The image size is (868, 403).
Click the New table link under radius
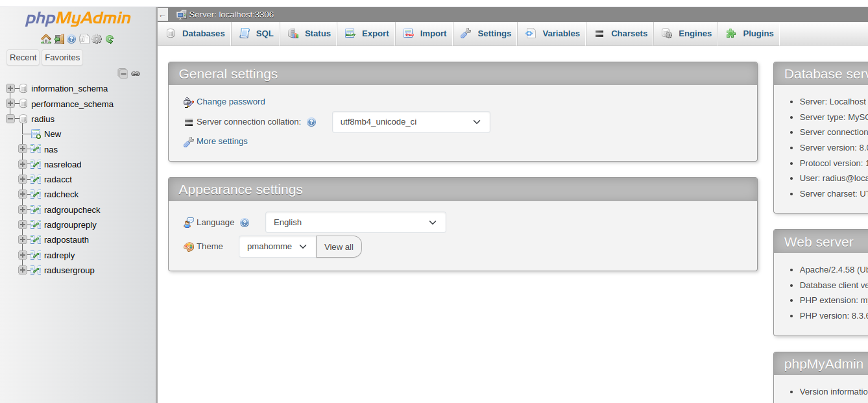[53, 134]
